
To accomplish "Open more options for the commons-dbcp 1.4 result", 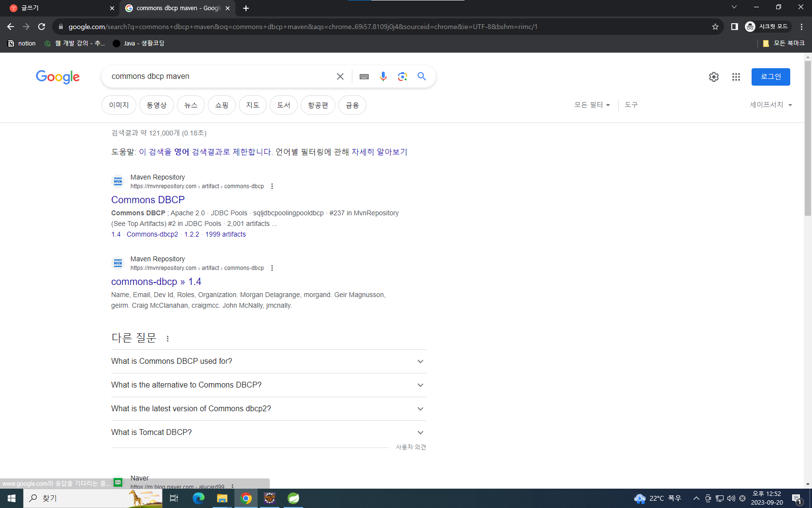I will (272, 268).
